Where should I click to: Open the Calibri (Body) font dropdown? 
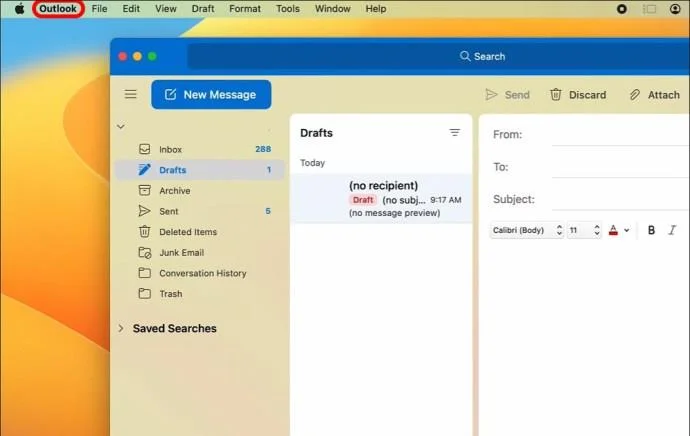pos(527,230)
